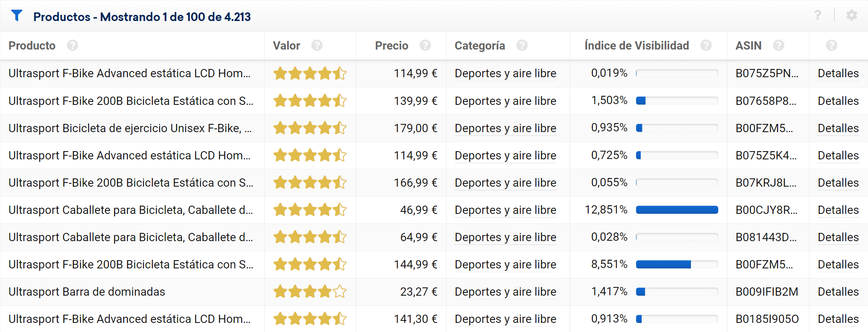Click the help icon next to ASIN

[x=778, y=45]
